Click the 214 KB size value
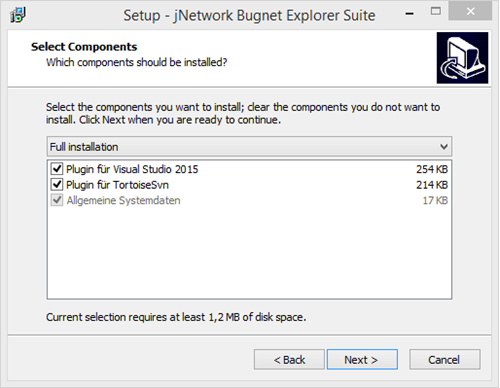This screenshot has height=388, width=500. 432,185
